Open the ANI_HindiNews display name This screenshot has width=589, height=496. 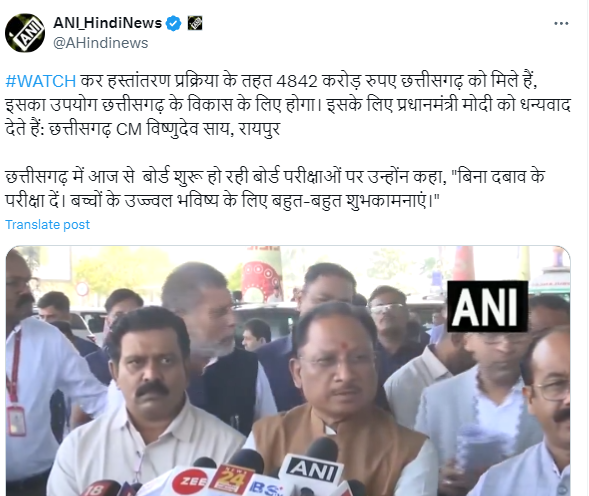click(x=107, y=23)
